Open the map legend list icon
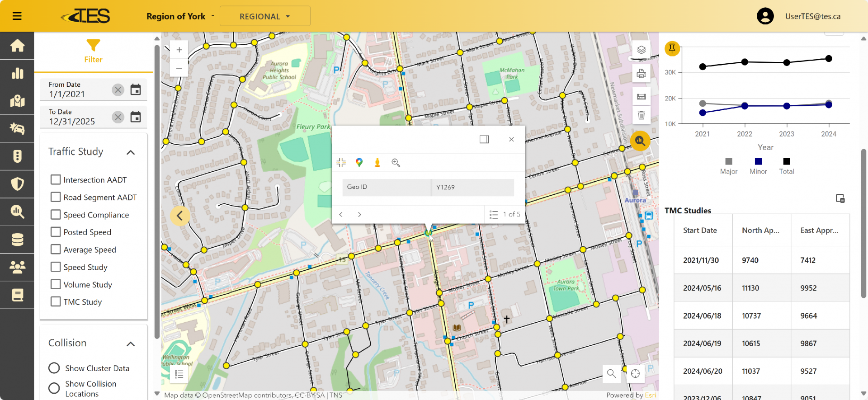The width and height of the screenshot is (868, 400). click(x=179, y=374)
